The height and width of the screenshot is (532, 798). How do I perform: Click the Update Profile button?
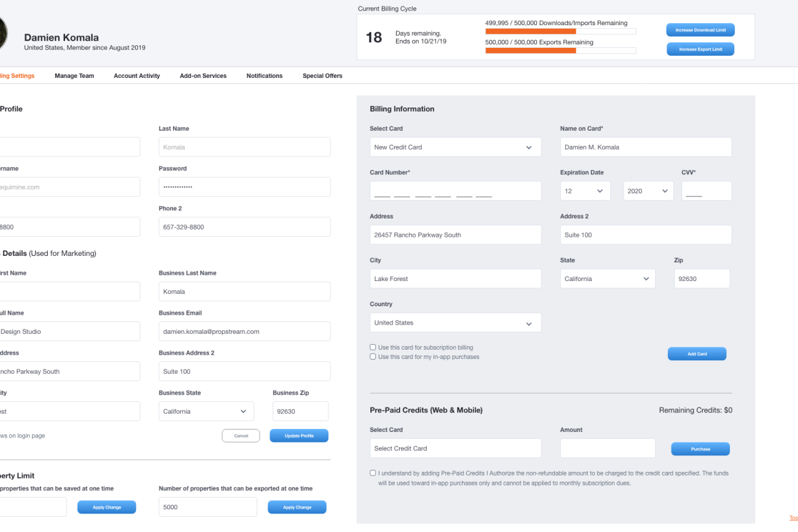click(x=299, y=436)
